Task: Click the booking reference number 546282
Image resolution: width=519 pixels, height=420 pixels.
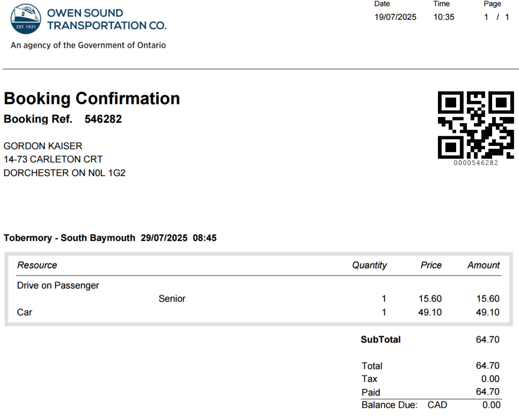Action: point(103,119)
